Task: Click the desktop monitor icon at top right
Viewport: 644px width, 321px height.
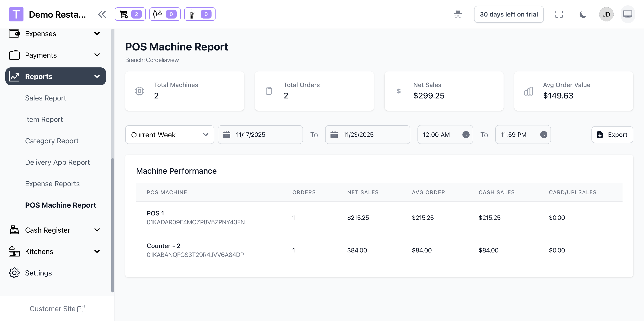Action: coord(627,14)
